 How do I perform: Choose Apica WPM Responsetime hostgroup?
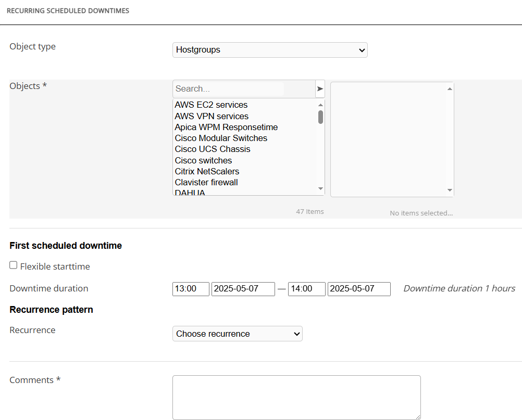[x=226, y=127]
